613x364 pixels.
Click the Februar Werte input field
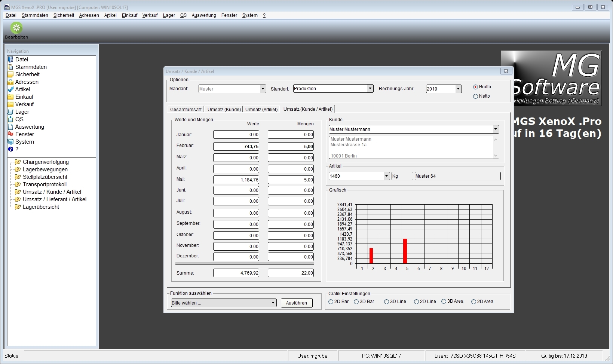click(236, 147)
